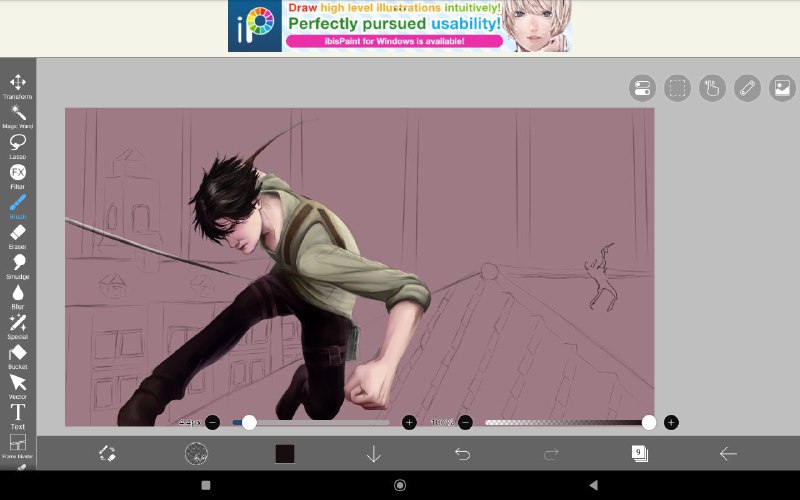Increase opacity with plus button
The height and width of the screenshot is (500, 800).
(x=671, y=422)
